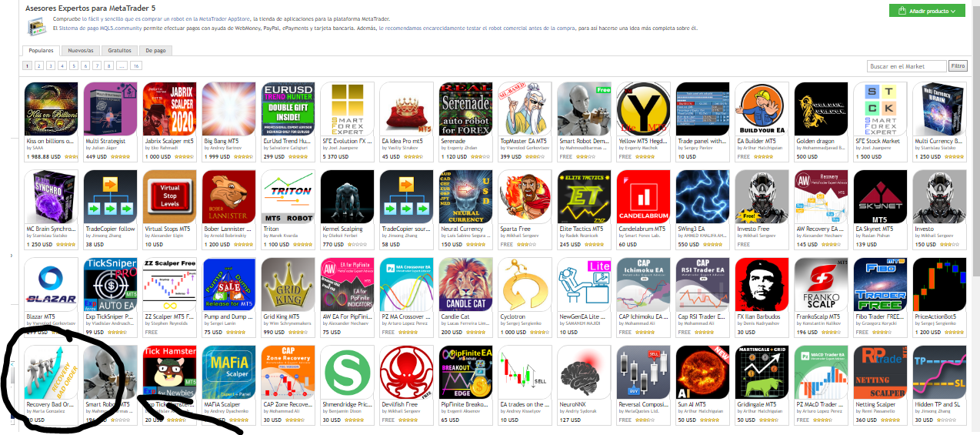Go to page 2 of results

tap(38, 66)
